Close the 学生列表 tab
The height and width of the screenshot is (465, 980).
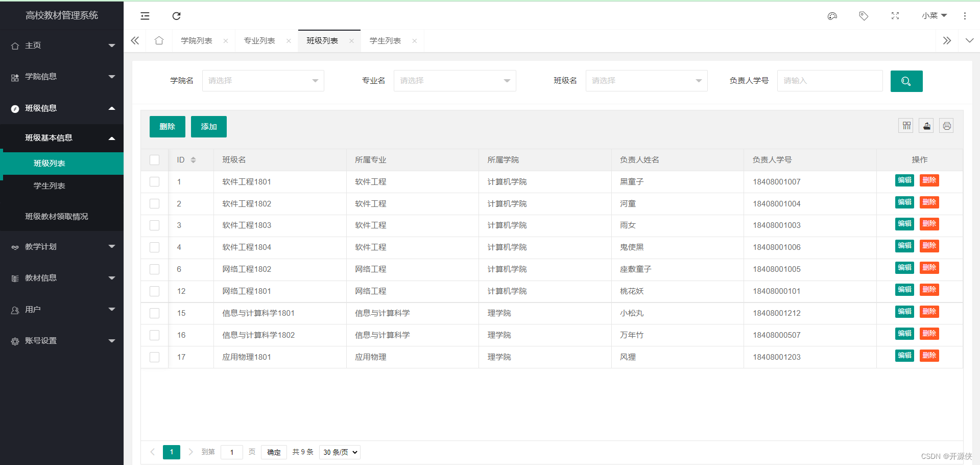point(415,41)
